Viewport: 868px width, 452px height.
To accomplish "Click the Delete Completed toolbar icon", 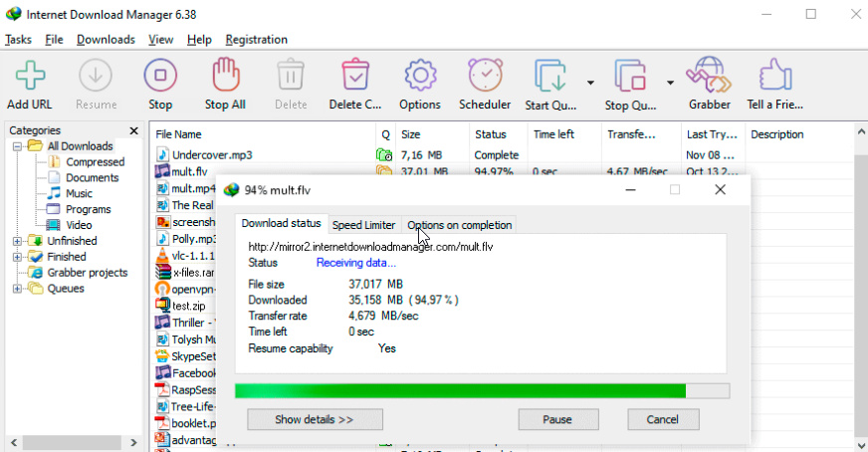I will (354, 76).
